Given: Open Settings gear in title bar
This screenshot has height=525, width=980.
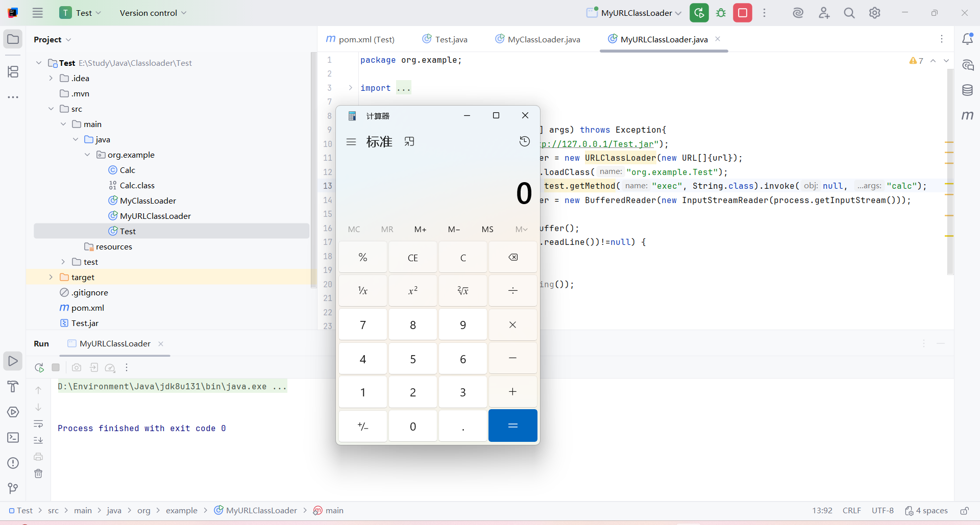Looking at the screenshot, I should 874,13.
